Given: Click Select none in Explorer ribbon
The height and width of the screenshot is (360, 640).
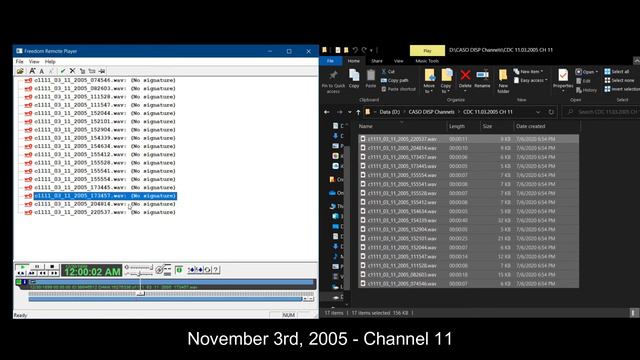Looking at the screenshot, I should (619, 80).
